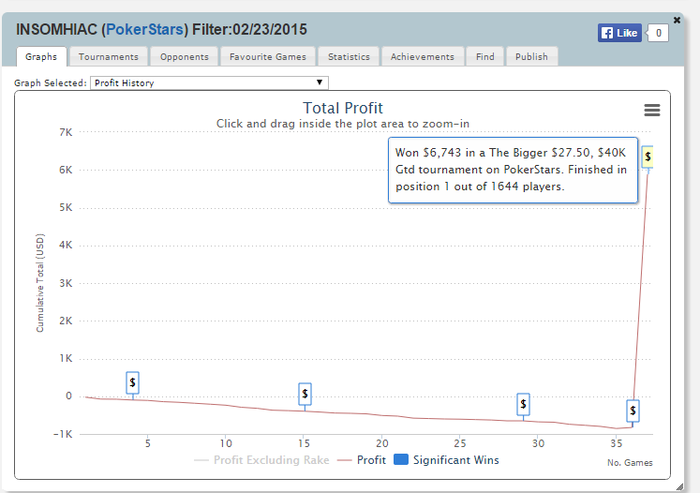Image resolution: width=700 pixels, height=493 pixels.
Task: Click the 7K y-axis label
Action: [x=66, y=132]
